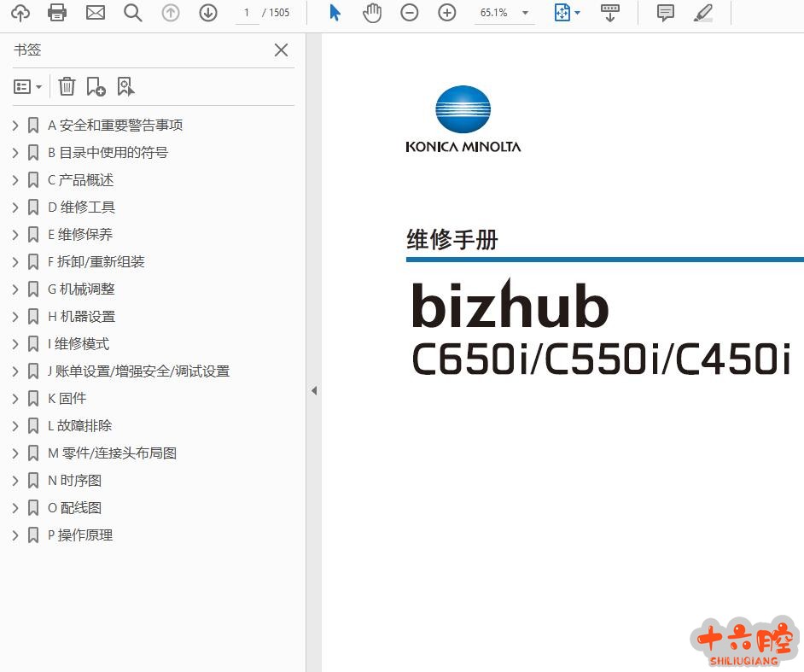Click the zoom out minus icon
The width and height of the screenshot is (804, 672).
(x=410, y=13)
